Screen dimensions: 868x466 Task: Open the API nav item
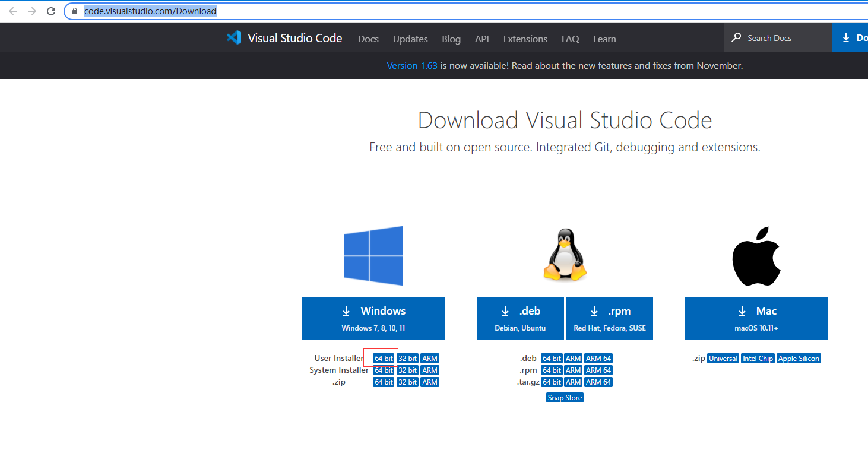pos(482,39)
